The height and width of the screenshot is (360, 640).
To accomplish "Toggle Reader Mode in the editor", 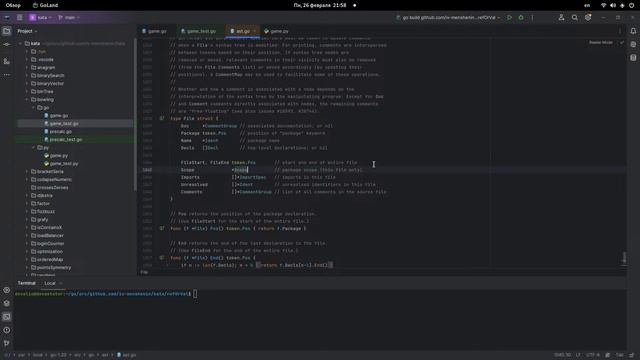I will click(600, 42).
